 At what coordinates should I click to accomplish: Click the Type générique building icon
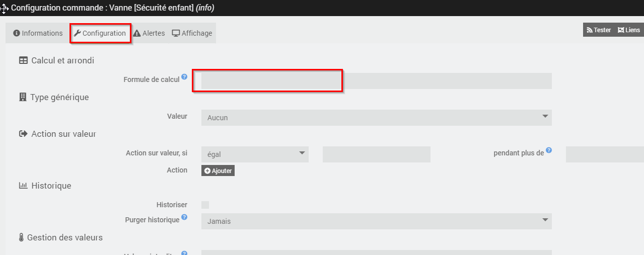pyautogui.click(x=23, y=97)
